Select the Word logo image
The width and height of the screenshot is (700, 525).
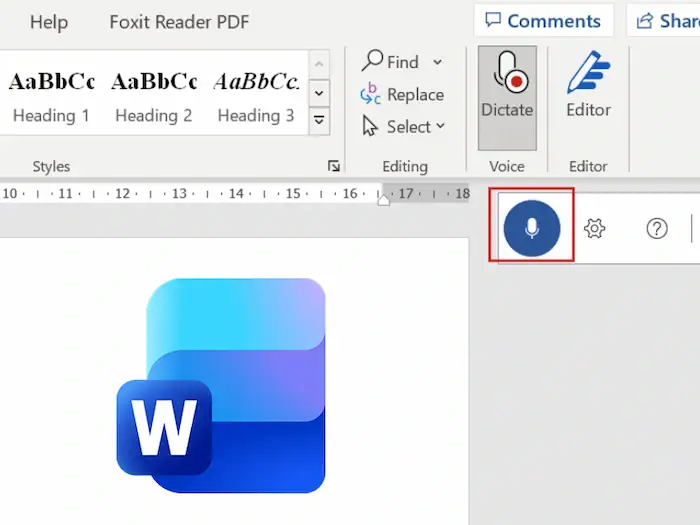click(x=221, y=385)
